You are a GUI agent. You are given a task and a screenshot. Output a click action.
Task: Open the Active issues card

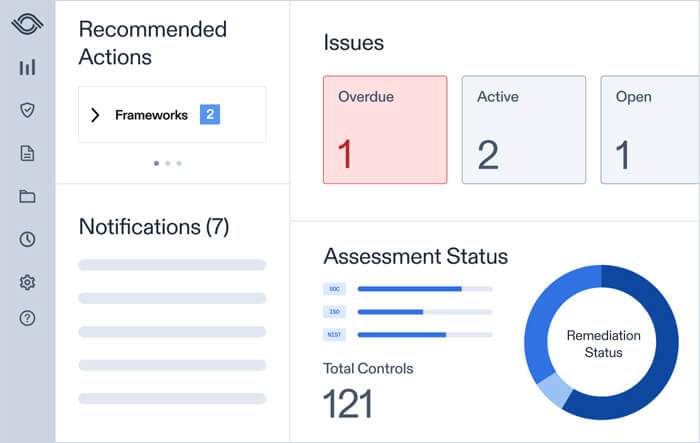coord(525,130)
